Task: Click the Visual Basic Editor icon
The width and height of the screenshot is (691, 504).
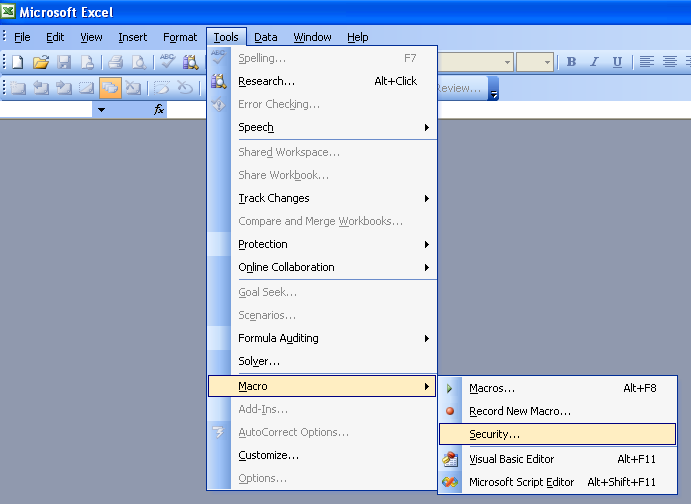Action: (450, 459)
